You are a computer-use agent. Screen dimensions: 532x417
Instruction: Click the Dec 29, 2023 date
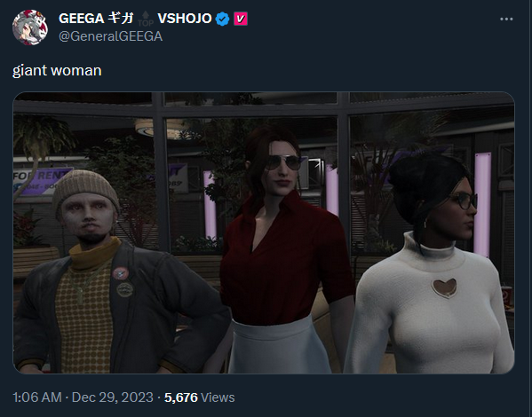[x=112, y=397]
